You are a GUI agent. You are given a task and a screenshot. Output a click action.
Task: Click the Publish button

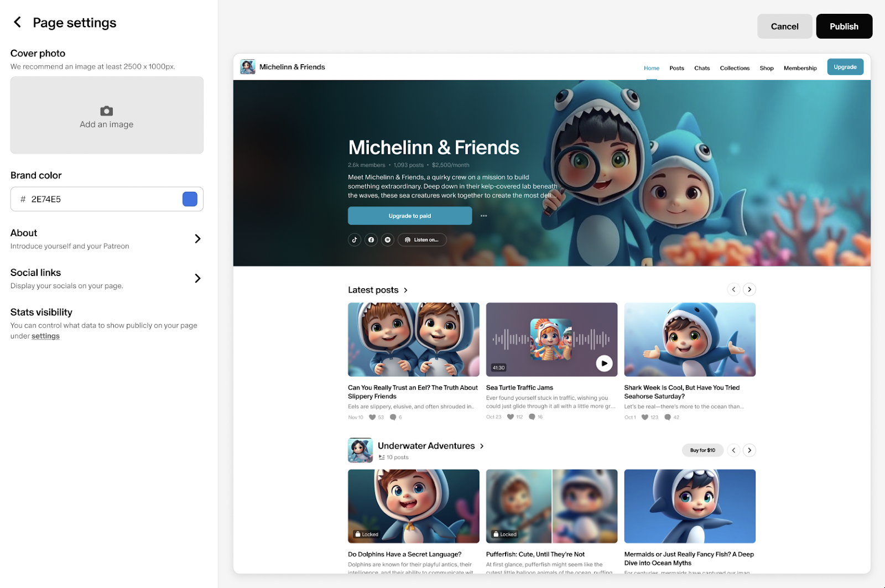coord(844,26)
